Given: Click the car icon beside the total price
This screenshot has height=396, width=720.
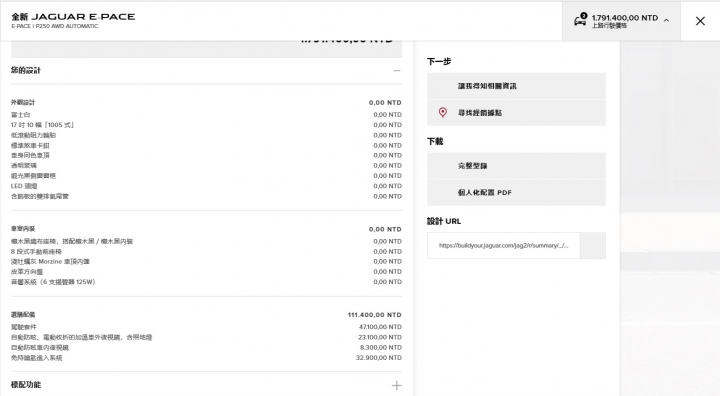Looking at the screenshot, I should [580, 20].
